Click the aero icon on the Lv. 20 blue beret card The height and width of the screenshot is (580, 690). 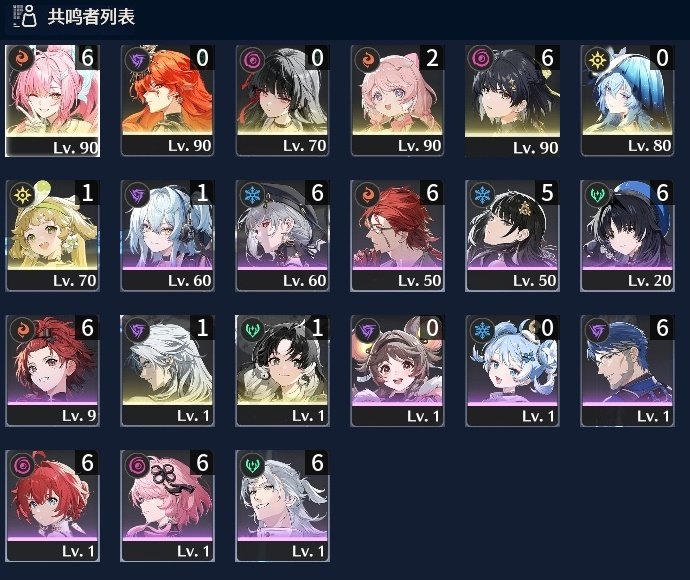(597, 195)
